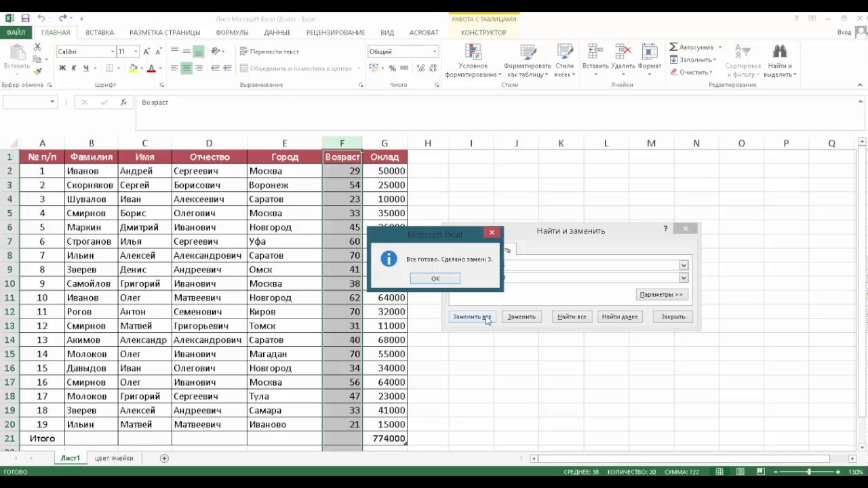This screenshot has height=488, width=868.
Task: Open the Calibri font name dropdown
Action: coord(113,52)
